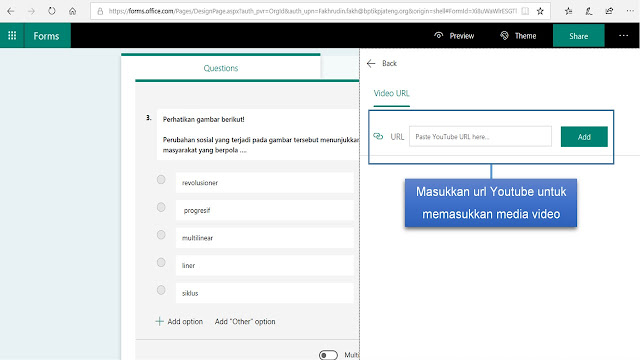640x360 pixels.
Task: Click the lock icon in address bar
Action: point(100,11)
